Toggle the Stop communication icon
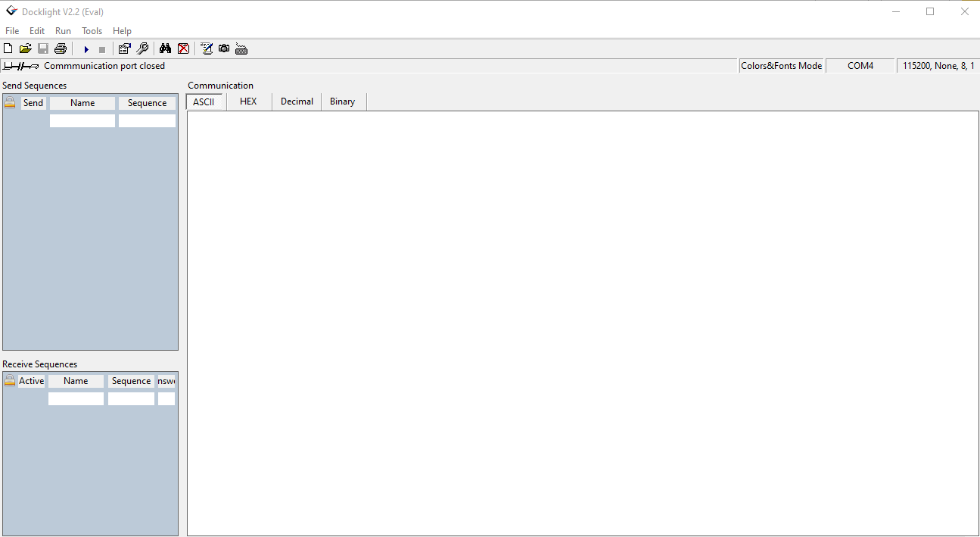The image size is (980, 537). click(x=101, y=48)
